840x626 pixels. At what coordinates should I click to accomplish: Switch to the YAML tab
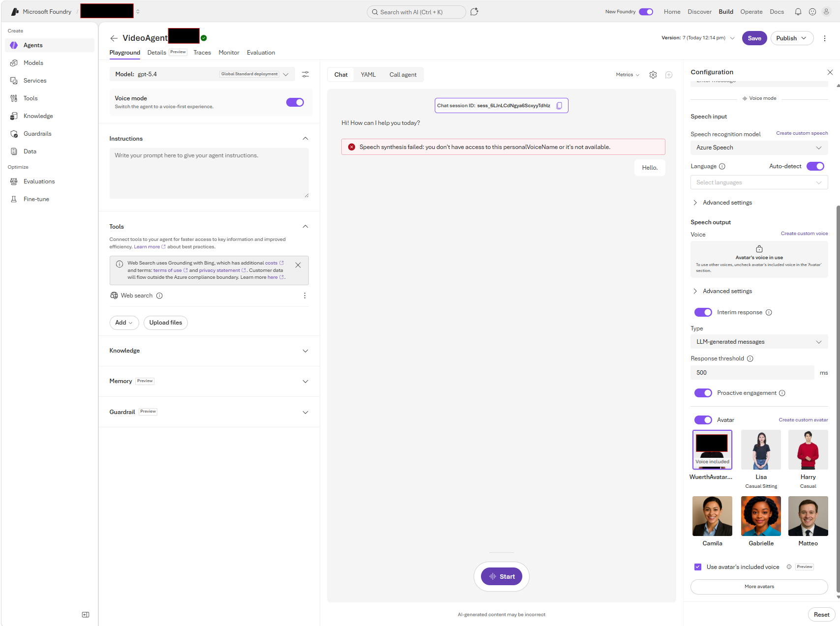pyautogui.click(x=368, y=75)
